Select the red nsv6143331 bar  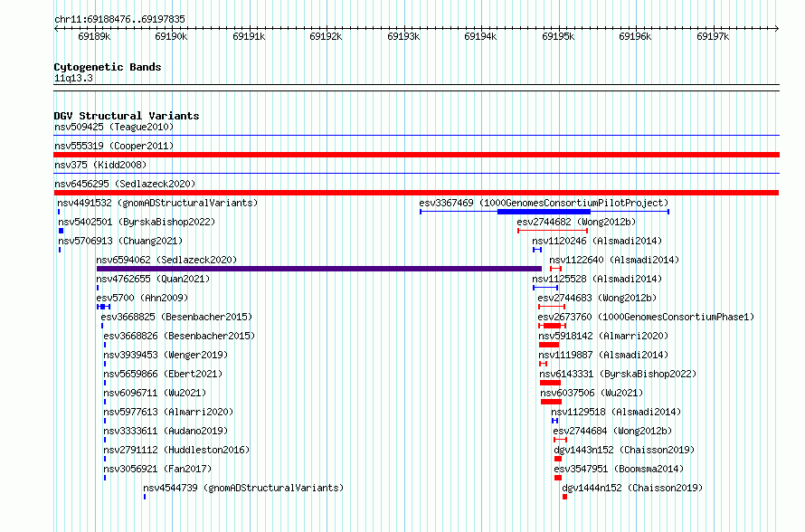[x=550, y=383]
